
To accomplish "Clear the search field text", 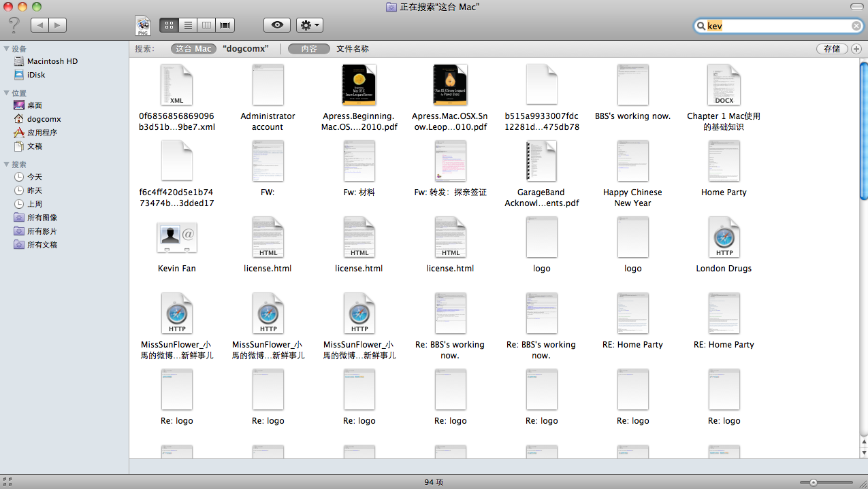I will [x=856, y=26].
